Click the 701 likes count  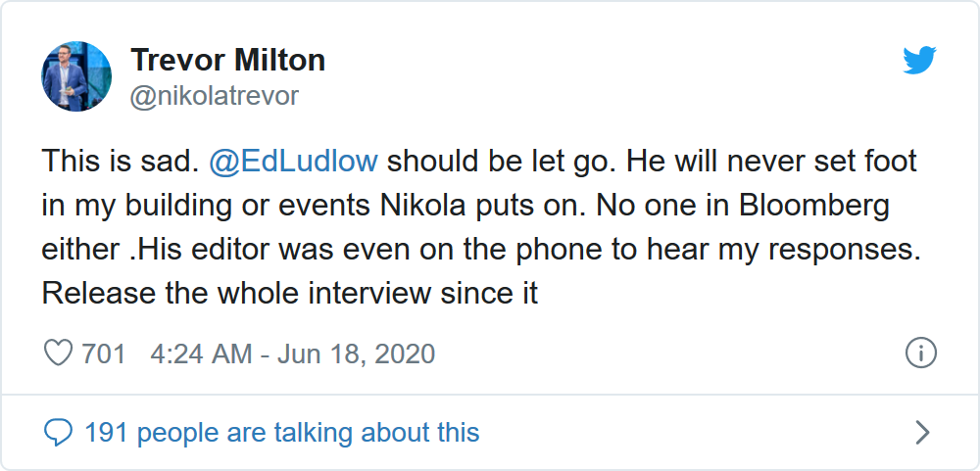tap(104, 353)
